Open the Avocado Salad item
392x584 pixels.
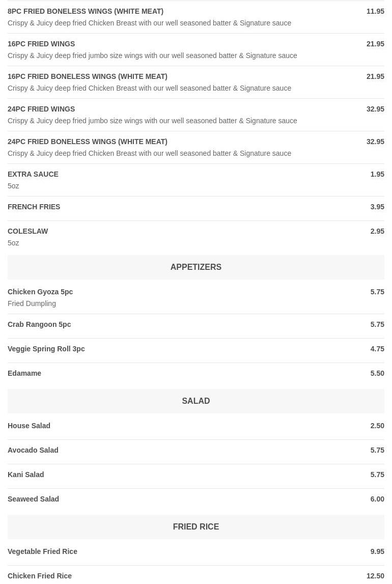coord(33,450)
